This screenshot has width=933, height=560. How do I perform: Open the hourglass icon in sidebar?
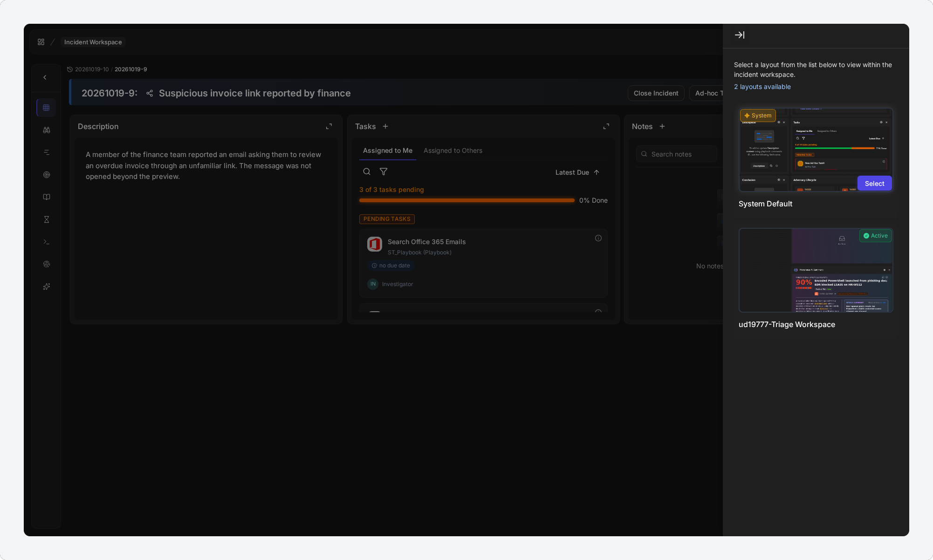(47, 219)
